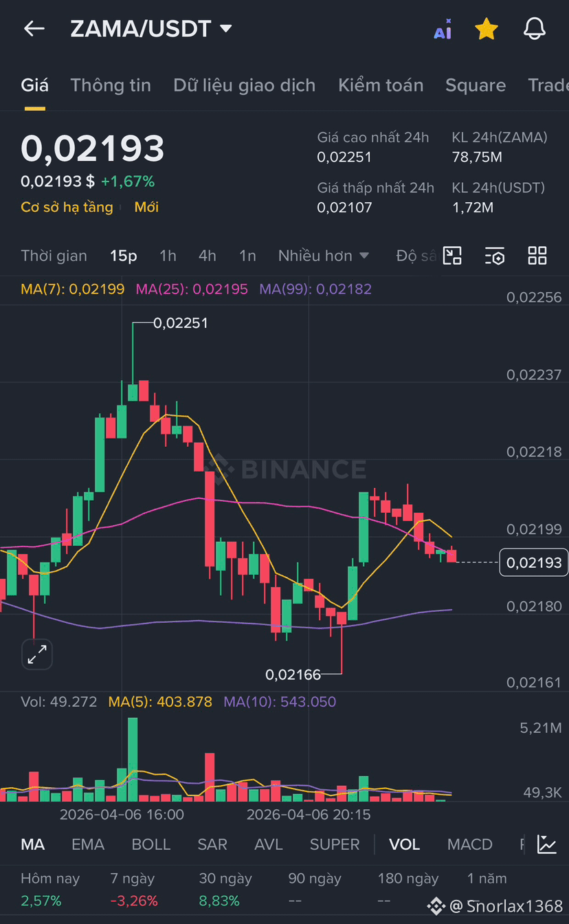Tap the Vol: 49.272 label
The image size is (569, 924).
pos(59,702)
